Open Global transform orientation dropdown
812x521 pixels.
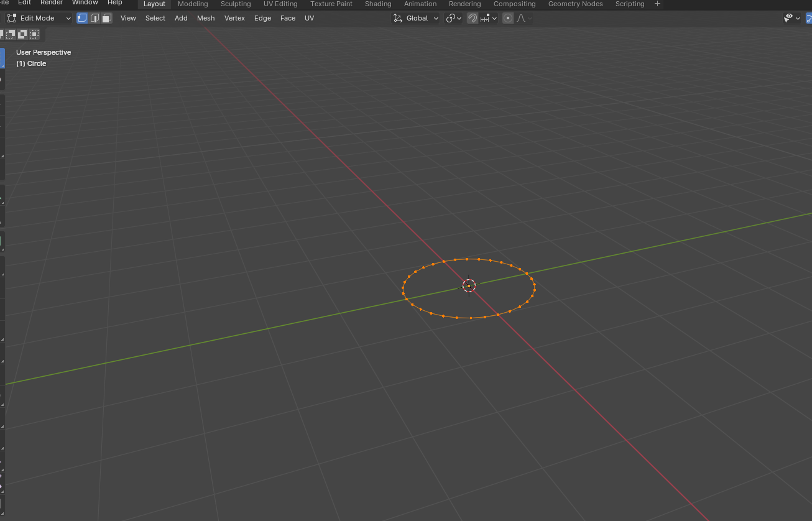pos(415,18)
